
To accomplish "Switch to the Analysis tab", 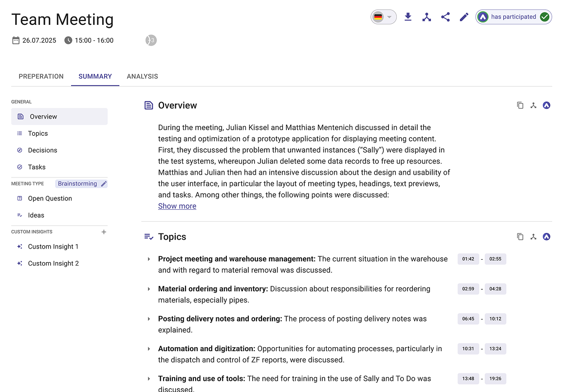I will pyautogui.click(x=142, y=76).
